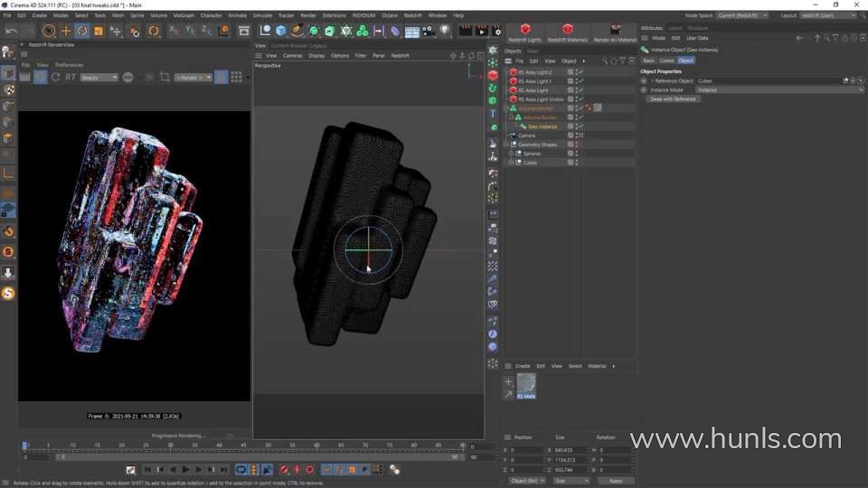Image resolution: width=868 pixels, height=488 pixels.
Task: Toggle visibility dots for Spheres object
Action: coord(577,154)
